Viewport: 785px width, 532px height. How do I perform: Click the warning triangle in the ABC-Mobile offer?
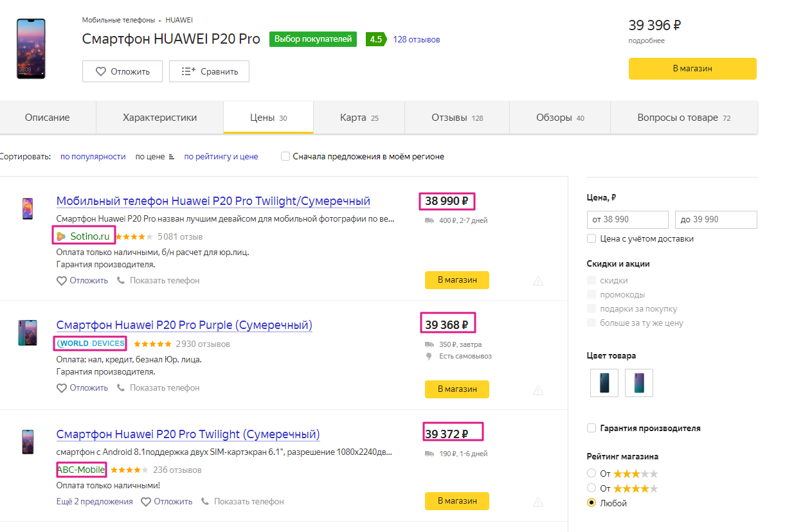tap(538, 501)
